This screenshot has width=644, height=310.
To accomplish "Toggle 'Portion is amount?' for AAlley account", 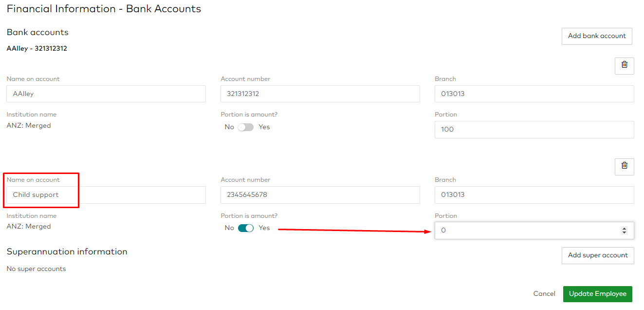I will [246, 127].
